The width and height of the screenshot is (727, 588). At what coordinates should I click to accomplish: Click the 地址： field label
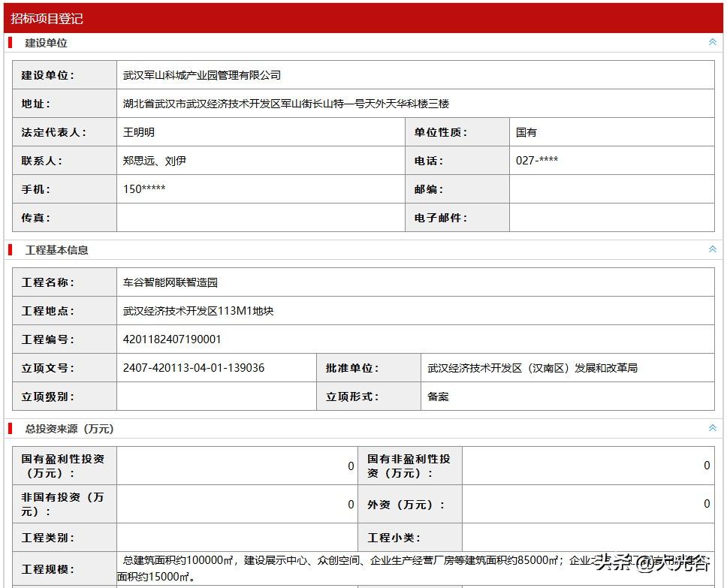36,104
